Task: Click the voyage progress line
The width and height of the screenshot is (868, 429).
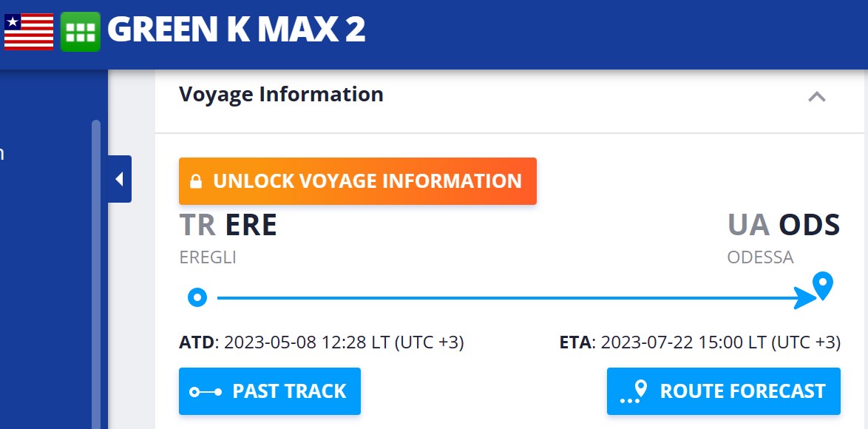Action: pos(503,298)
